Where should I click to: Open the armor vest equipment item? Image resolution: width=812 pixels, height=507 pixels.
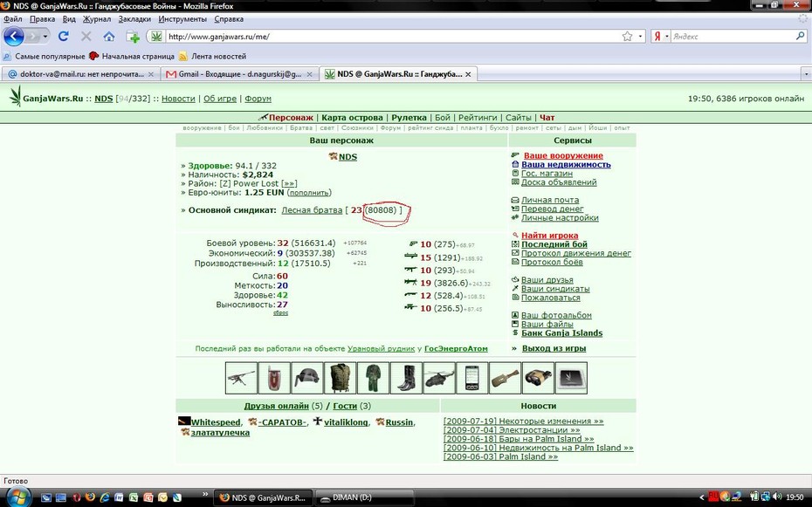(340, 378)
